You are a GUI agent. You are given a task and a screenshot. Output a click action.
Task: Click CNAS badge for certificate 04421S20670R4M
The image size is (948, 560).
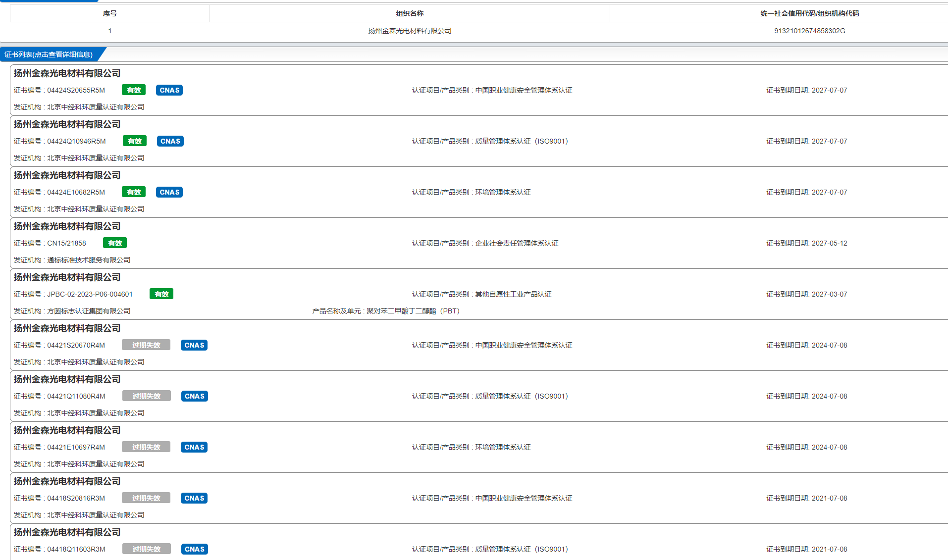[x=194, y=345]
